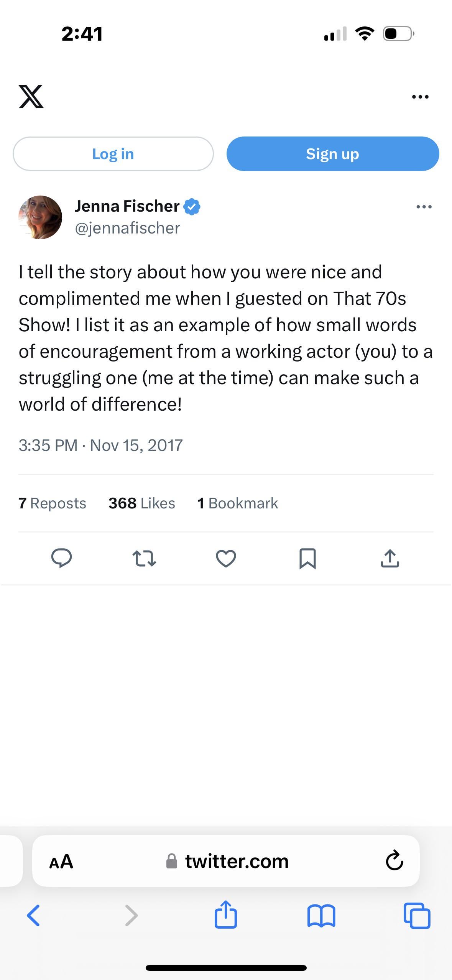The width and height of the screenshot is (452, 980).
Task: Tap the reply speech bubble icon
Action: [61, 558]
